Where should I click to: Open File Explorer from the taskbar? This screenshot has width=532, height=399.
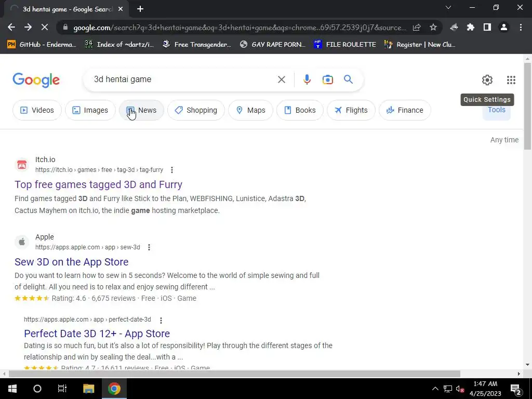tap(88, 389)
